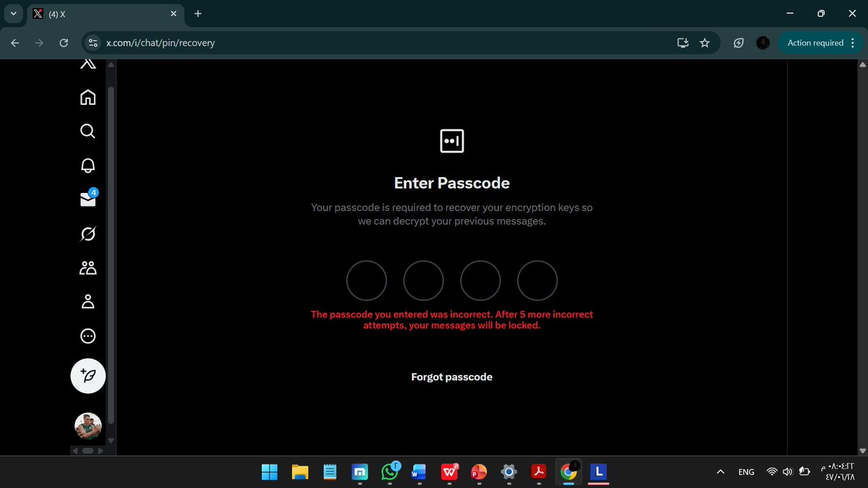Open the blue L app in taskbar

point(598,472)
